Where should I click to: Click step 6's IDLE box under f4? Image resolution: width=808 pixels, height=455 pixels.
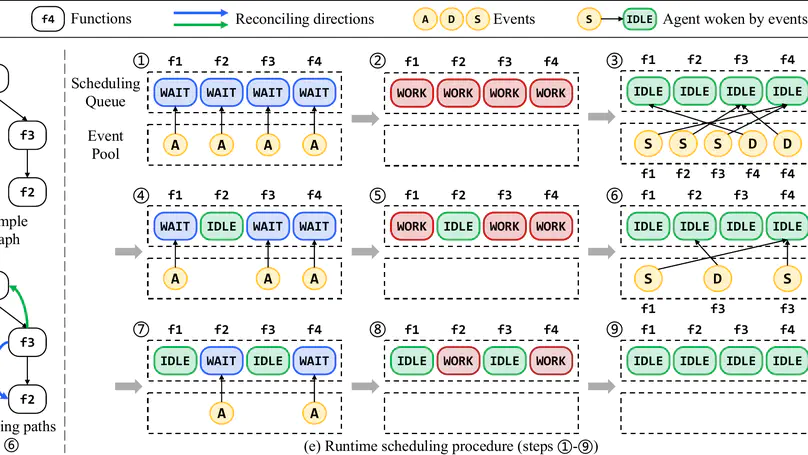pos(787,226)
